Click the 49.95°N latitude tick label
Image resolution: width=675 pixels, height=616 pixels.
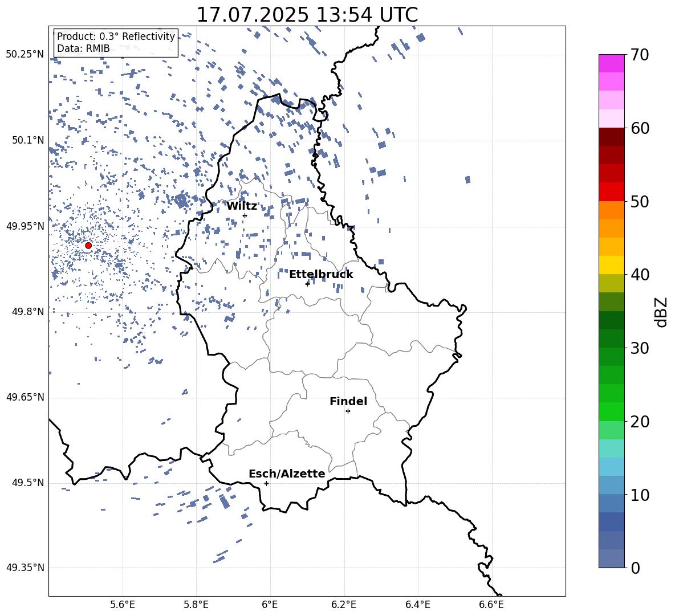(25, 226)
